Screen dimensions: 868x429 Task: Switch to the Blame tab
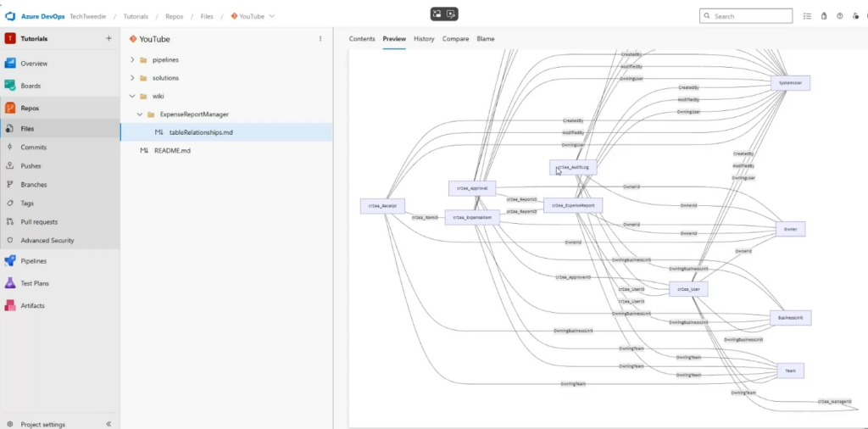tap(486, 39)
